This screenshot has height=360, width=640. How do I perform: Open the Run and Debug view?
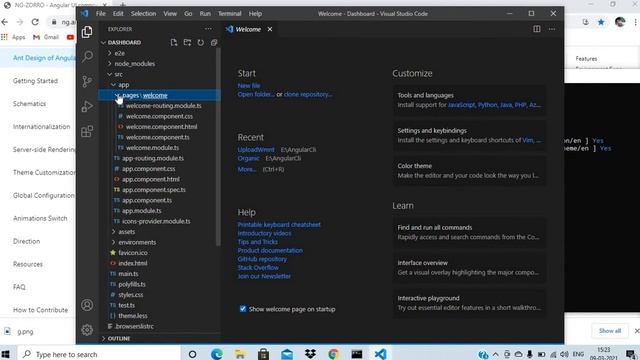(x=87, y=106)
